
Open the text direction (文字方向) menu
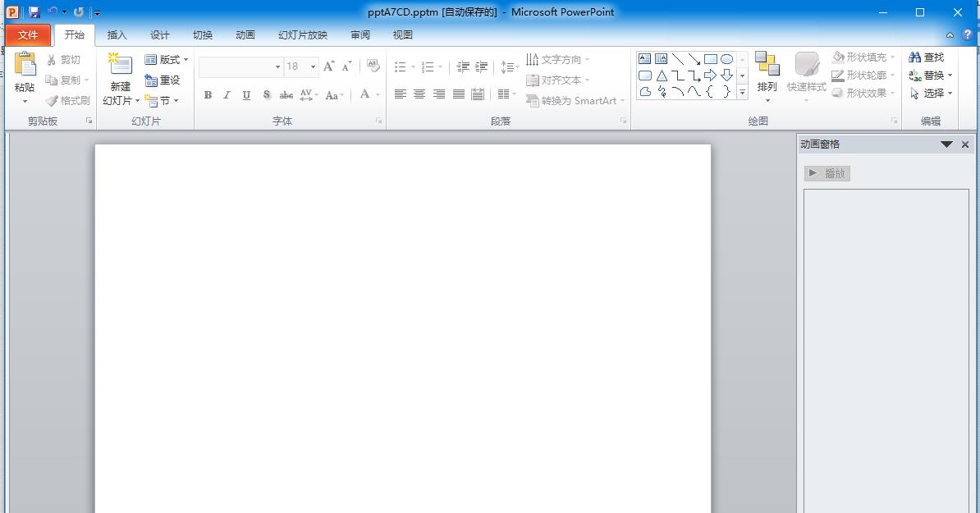coord(557,59)
